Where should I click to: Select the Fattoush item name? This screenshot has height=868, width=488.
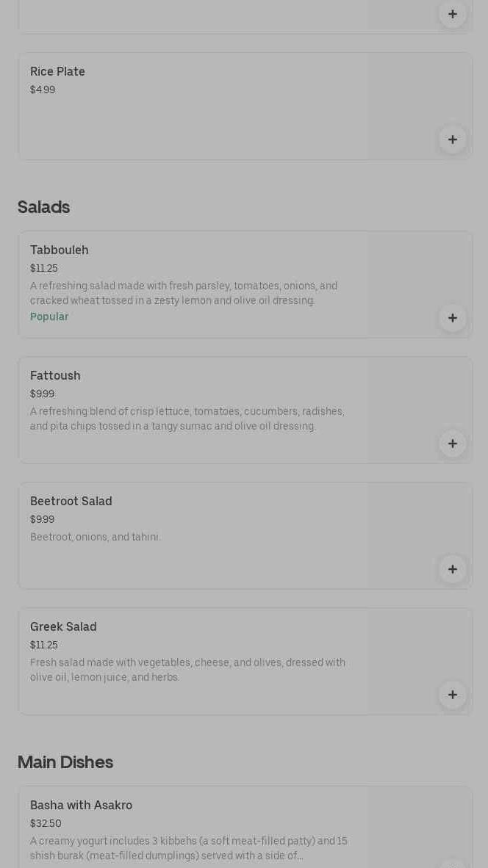[55, 375]
